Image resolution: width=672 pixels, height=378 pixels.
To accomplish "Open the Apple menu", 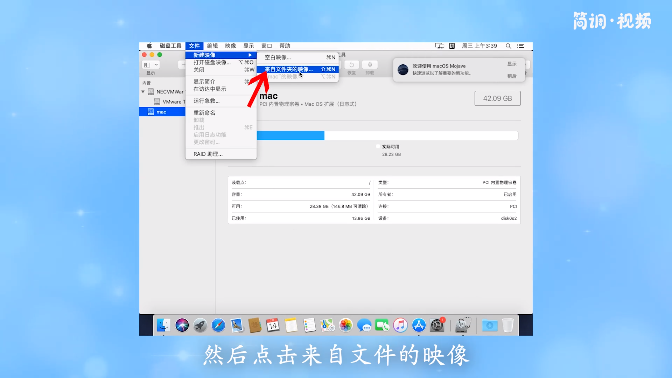I will pyautogui.click(x=149, y=45).
